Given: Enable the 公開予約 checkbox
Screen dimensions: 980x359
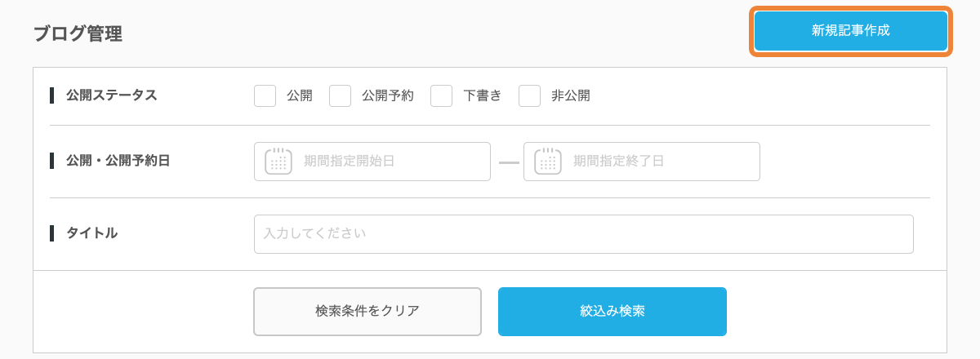Looking at the screenshot, I should coord(340,95).
